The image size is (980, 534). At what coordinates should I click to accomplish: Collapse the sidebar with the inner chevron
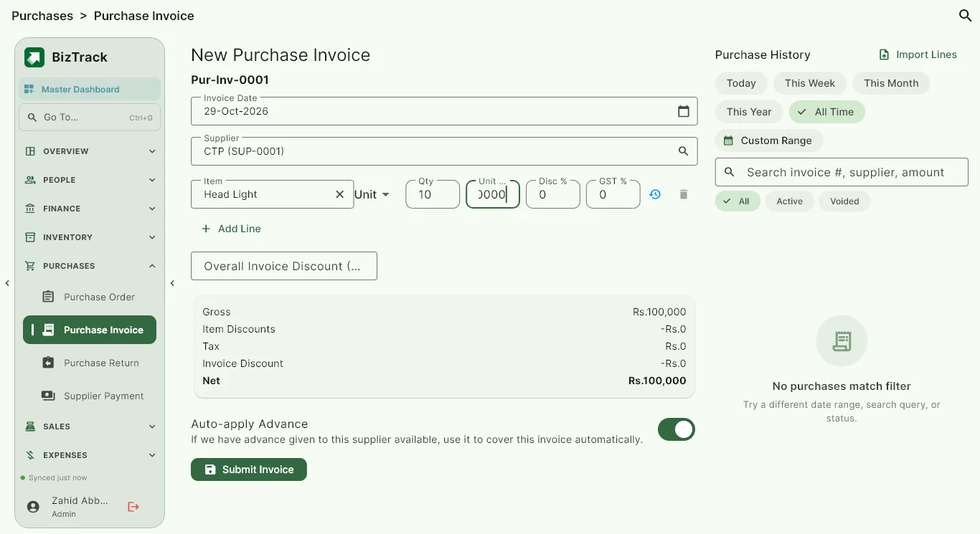(x=172, y=283)
